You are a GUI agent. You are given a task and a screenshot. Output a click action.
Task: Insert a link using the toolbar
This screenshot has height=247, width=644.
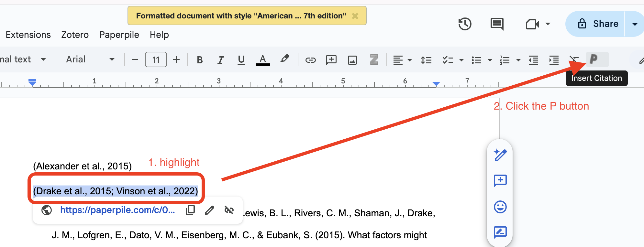(310, 60)
